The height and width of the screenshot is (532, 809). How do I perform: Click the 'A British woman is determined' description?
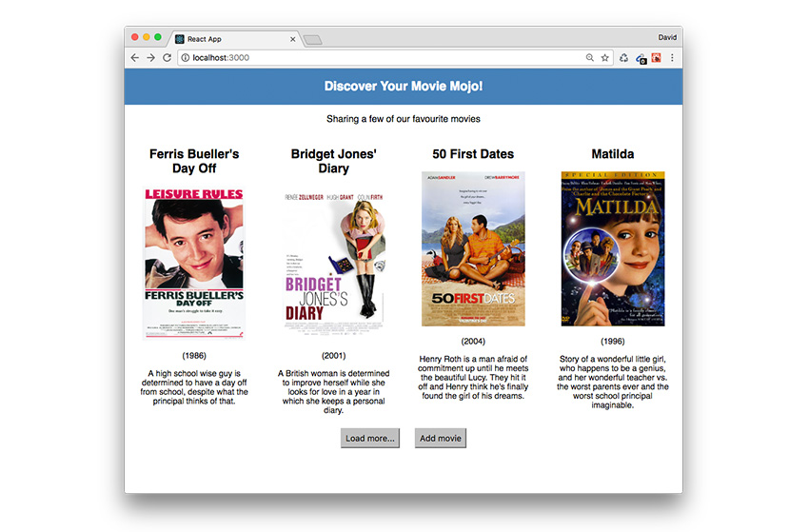[334, 392]
